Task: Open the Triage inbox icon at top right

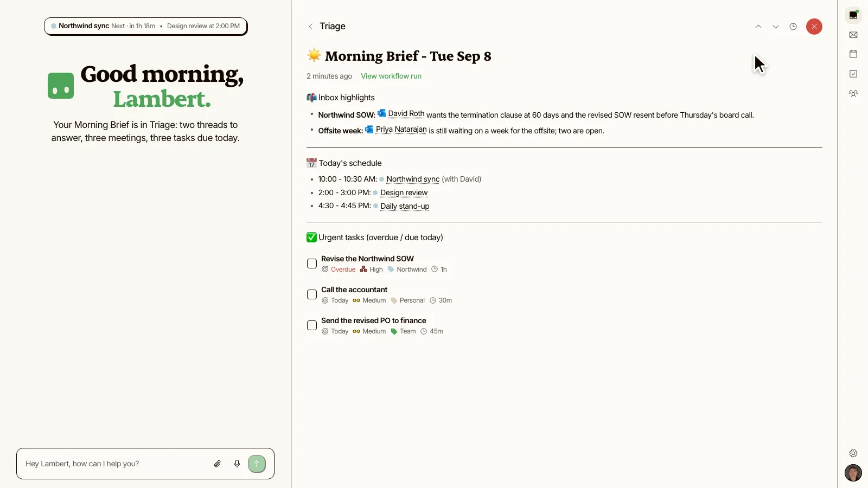Action: click(853, 15)
